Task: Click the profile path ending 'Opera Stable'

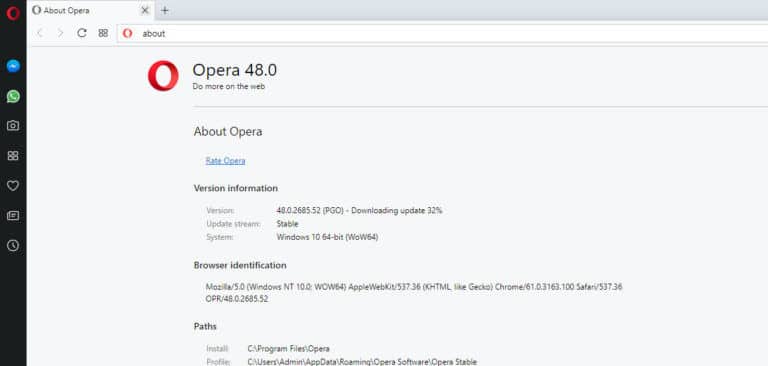Action: tap(362, 362)
